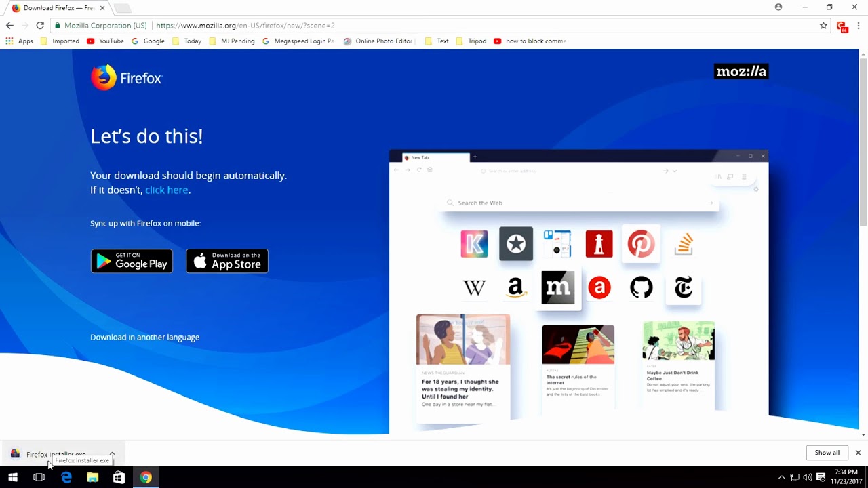
Task: Open the MJ Pending bookmarks folder
Action: tap(232, 41)
